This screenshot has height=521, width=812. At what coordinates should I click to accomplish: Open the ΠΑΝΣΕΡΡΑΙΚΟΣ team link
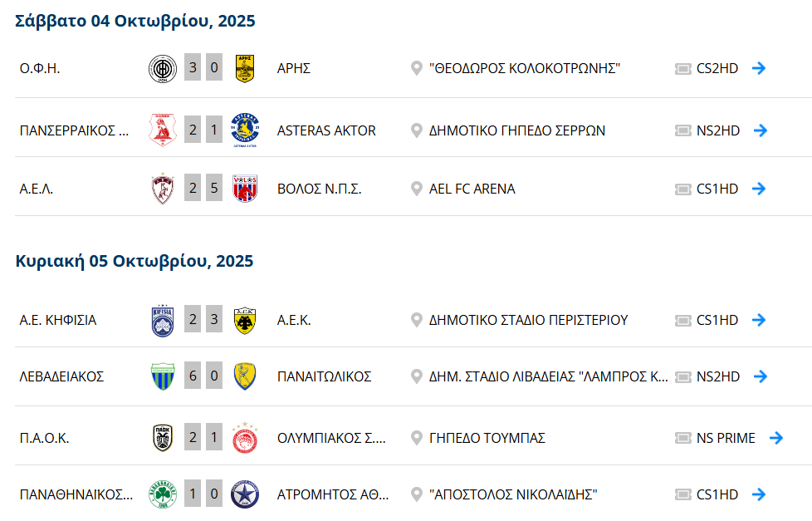[74, 130]
